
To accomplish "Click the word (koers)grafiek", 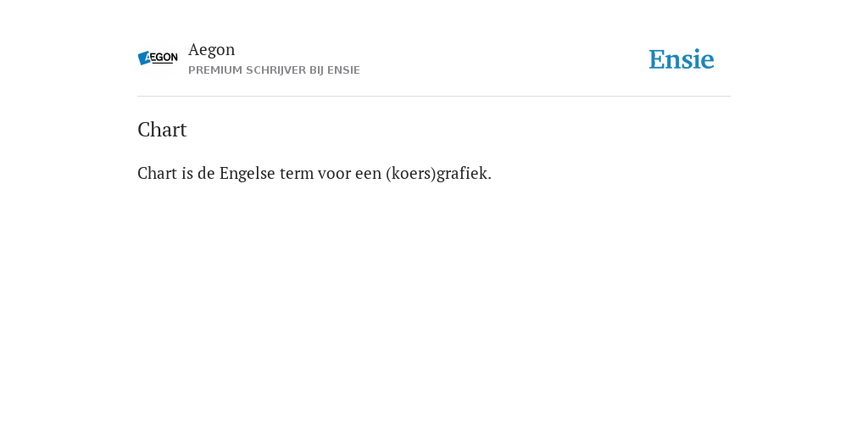I will [438, 173].
